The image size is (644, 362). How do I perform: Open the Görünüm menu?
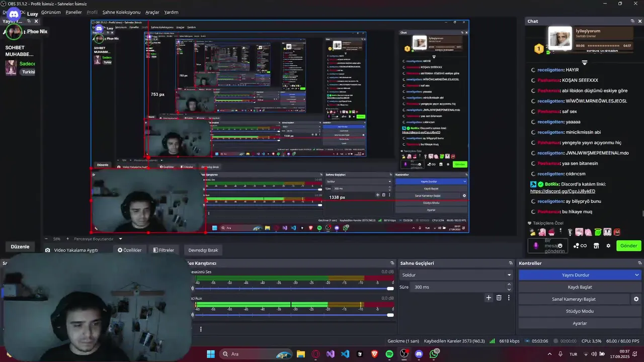tap(51, 12)
